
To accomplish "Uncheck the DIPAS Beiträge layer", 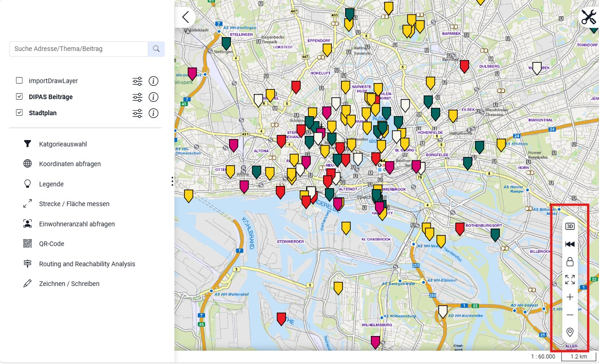I will 19,97.
